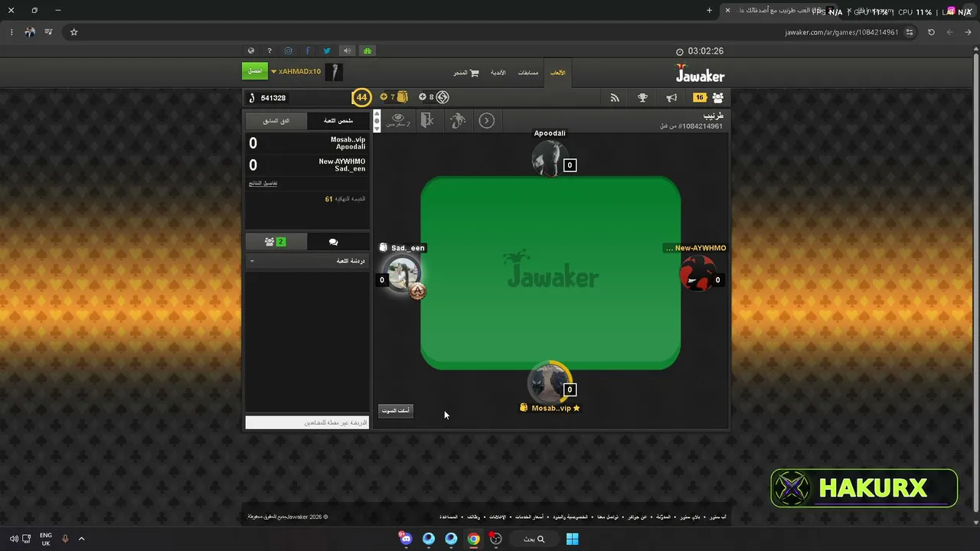Image resolution: width=980 pixels, height=551 pixels.
Task: Click the 541328 token balance
Action: (x=273, y=98)
